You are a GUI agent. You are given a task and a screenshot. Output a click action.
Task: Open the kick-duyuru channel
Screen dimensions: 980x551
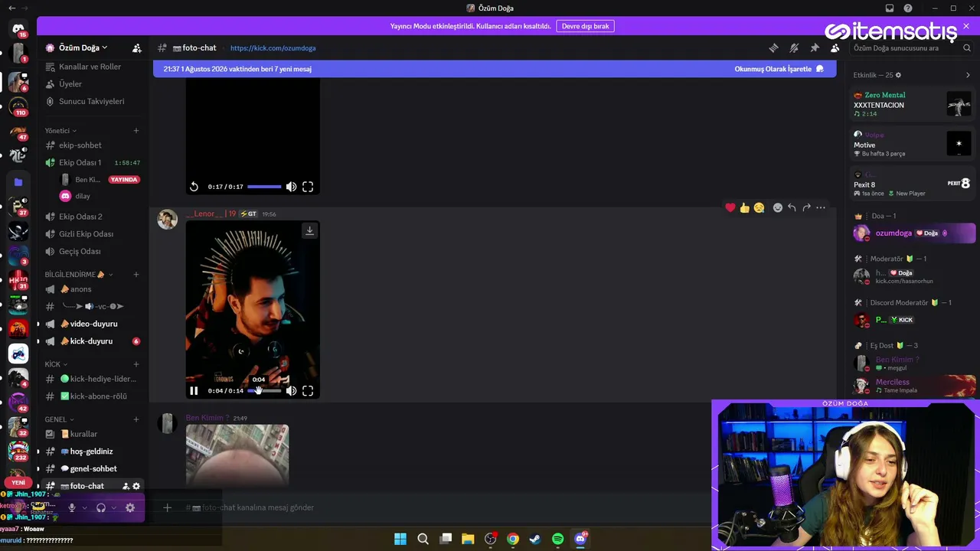coord(93,341)
